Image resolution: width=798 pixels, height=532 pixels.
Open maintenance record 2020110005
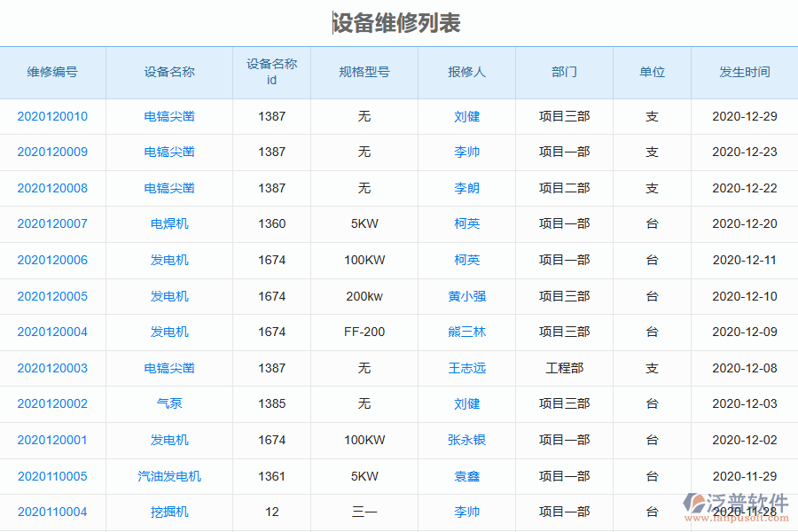point(51,476)
